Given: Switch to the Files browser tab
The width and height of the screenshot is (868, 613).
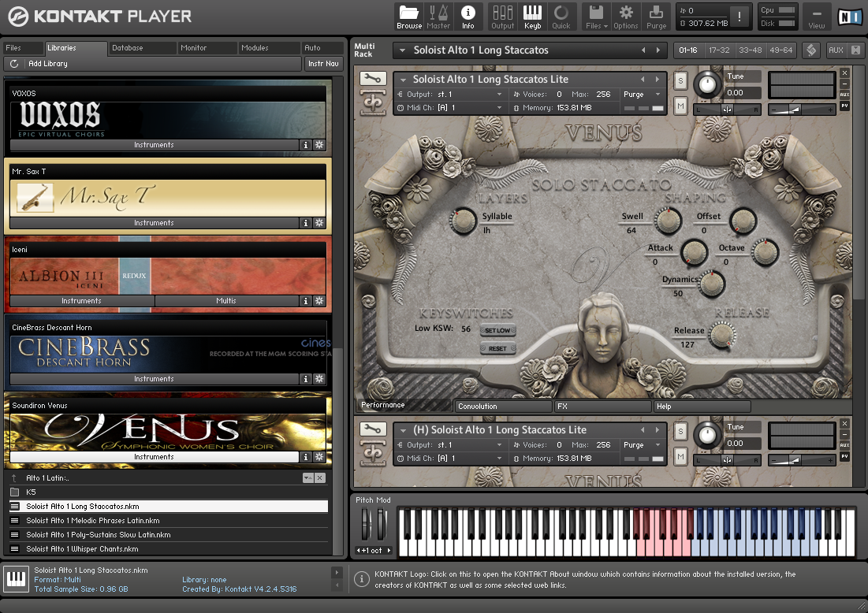Looking at the screenshot, I should click(22, 48).
